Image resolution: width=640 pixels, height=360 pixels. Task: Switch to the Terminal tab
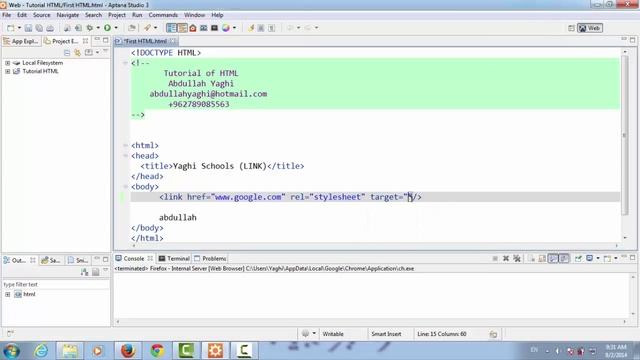(x=174, y=258)
